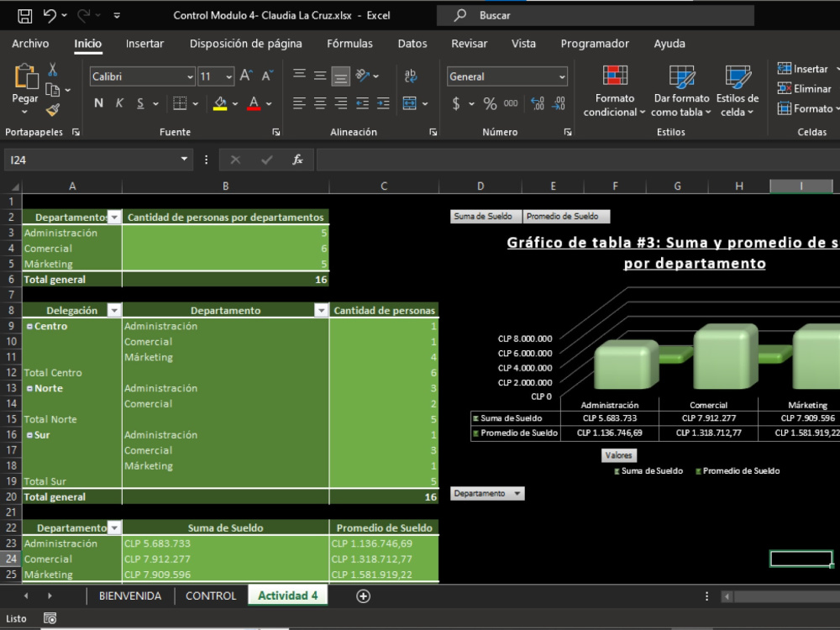Screen dimensions: 840x630
Task: Open the General number format dropdown
Action: click(561, 76)
